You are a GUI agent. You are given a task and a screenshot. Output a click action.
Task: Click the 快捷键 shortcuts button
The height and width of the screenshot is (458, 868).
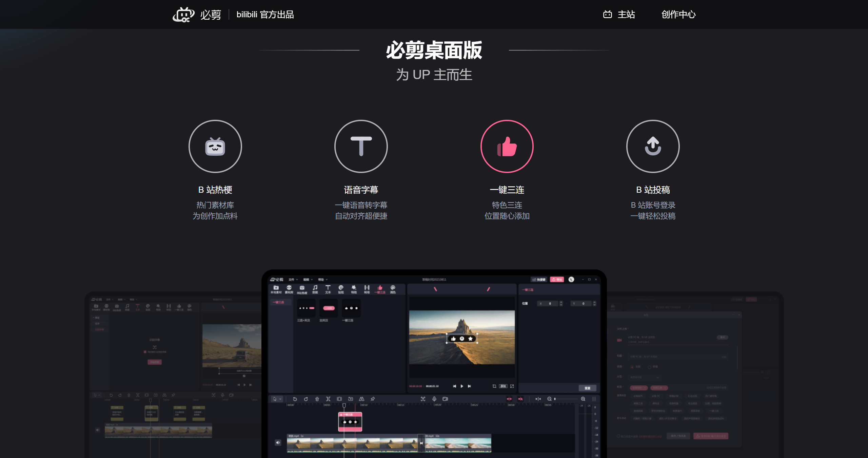coord(539,280)
